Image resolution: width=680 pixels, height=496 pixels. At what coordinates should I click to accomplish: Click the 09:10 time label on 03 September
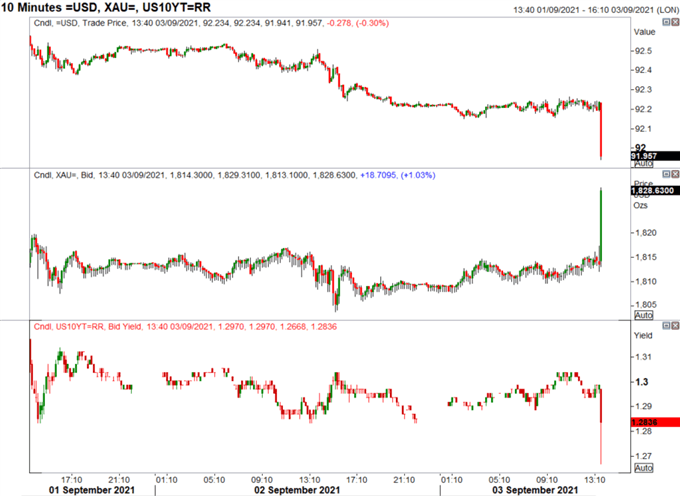(547, 480)
